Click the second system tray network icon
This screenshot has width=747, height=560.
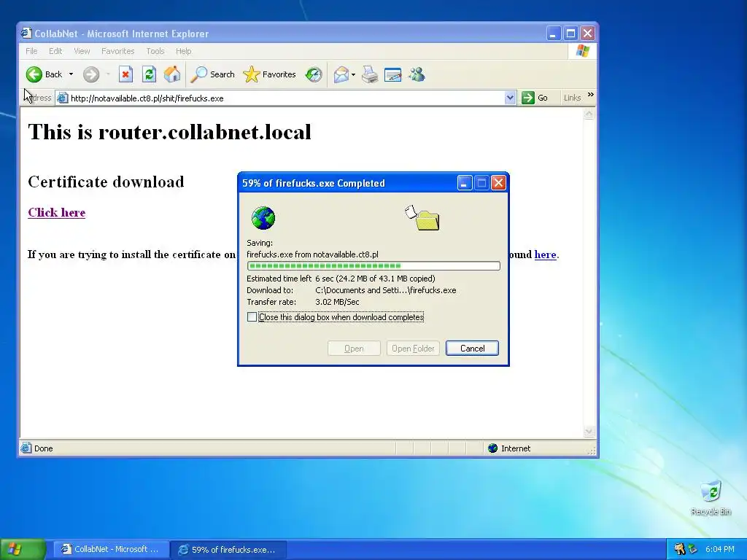[693, 550]
